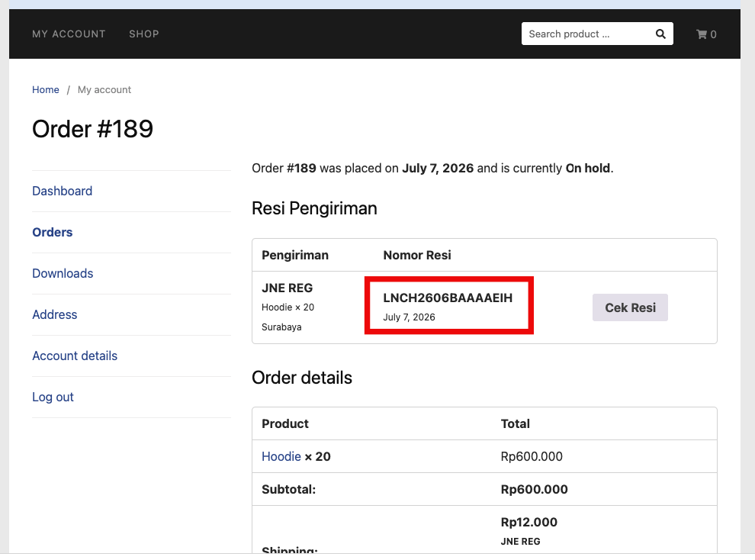755x560 pixels.
Task: Click the JNE REG courier name in tracking table
Action: [287, 288]
